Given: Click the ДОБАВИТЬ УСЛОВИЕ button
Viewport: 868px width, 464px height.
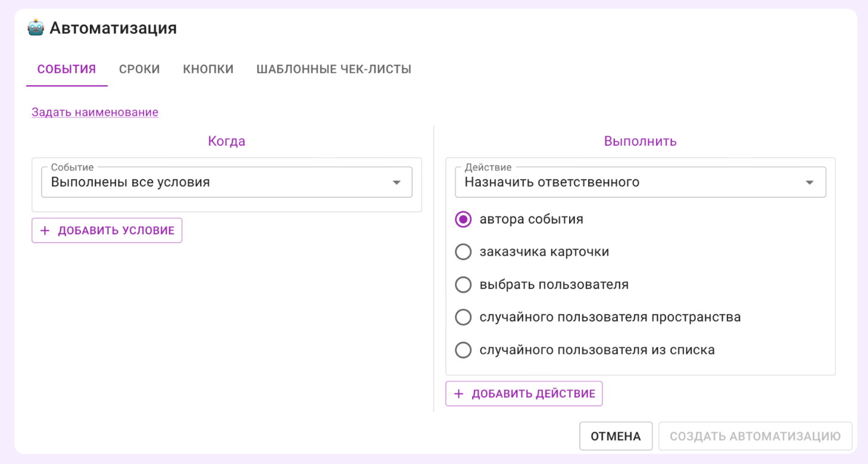Looking at the screenshot, I should 107,230.
